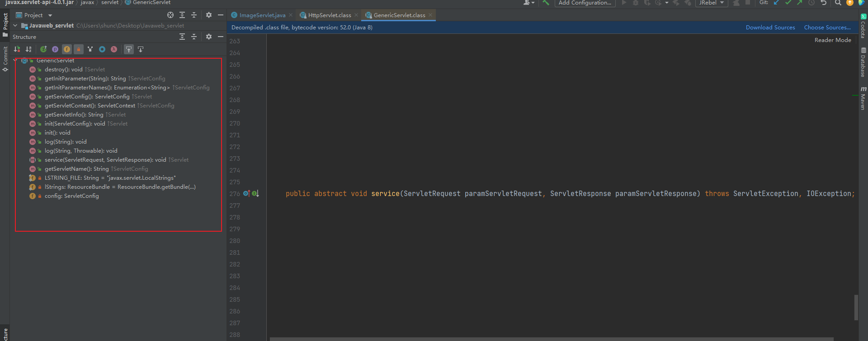Click the servlet breadcrumb segment

coord(110,3)
